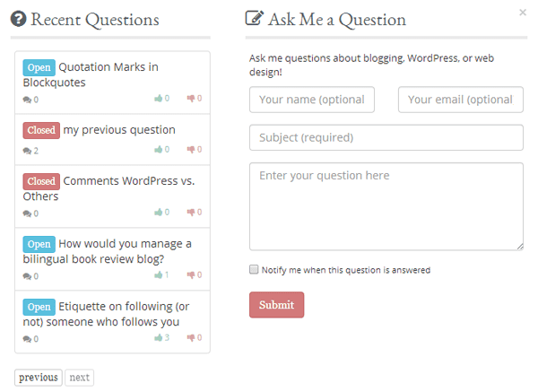Click the 'Enter your question here' textarea
Viewport: 538px width, 392px height.
(386, 206)
